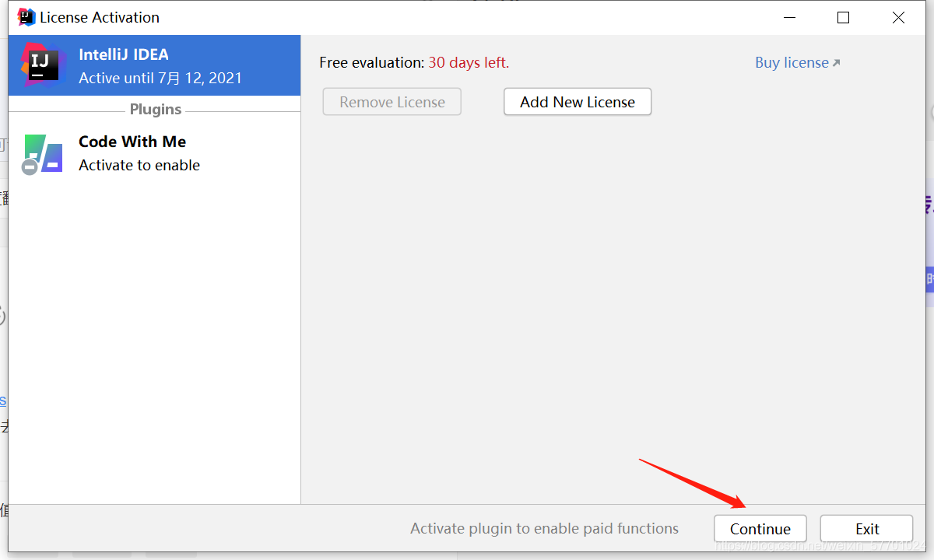Click the '30 days left.' text
Image resolution: width=934 pixels, height=560 pixels.
pos(469,63)
